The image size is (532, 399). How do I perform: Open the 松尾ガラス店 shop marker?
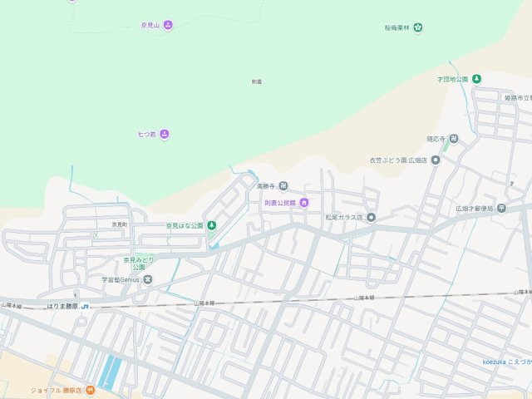click(372, 218)
